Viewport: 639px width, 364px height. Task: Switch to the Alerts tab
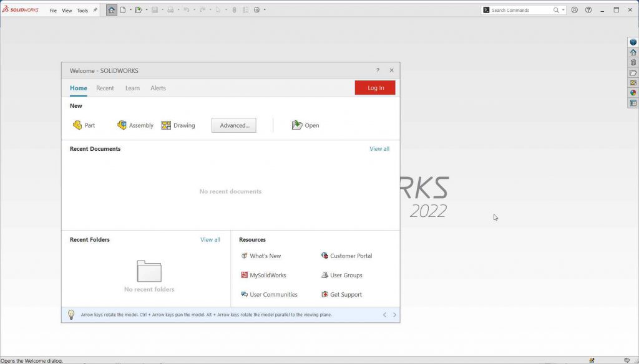pos(158,88)
